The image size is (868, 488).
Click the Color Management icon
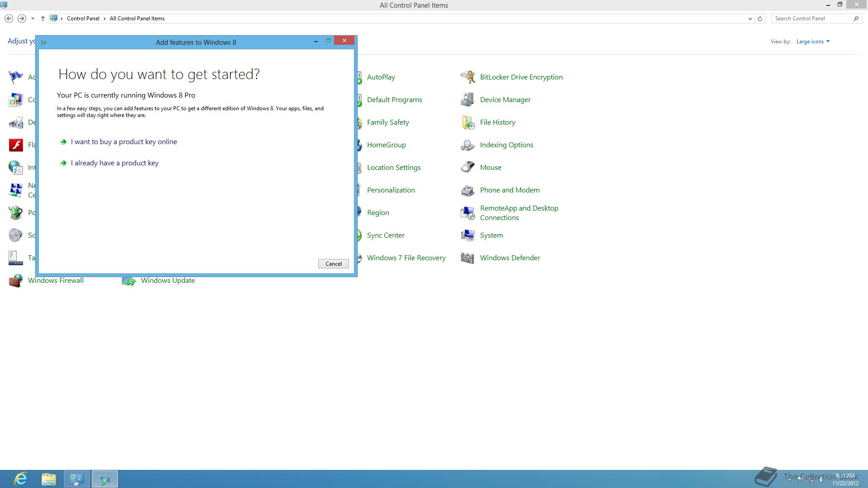pos(16,100)
